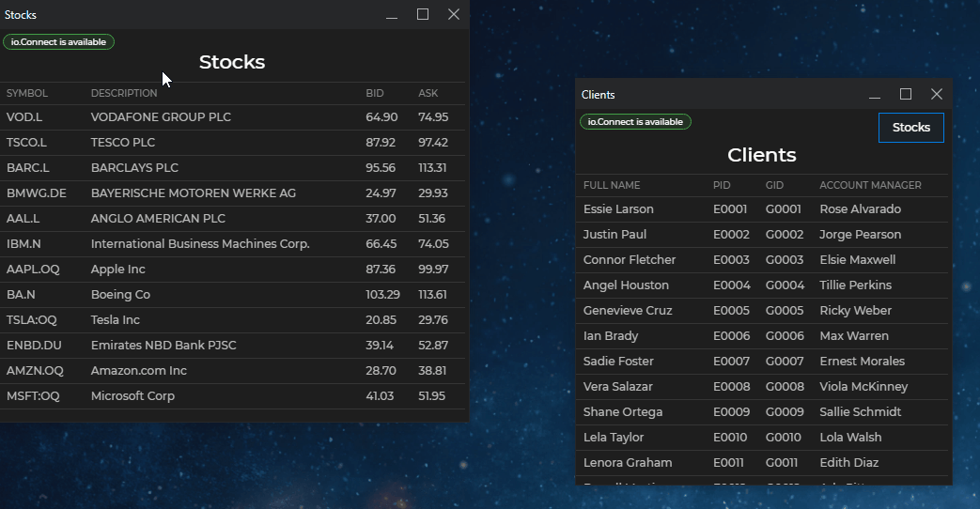Select the MSFT:OQ Microsoft Corp row
The image size is (980, 509).
231,396
